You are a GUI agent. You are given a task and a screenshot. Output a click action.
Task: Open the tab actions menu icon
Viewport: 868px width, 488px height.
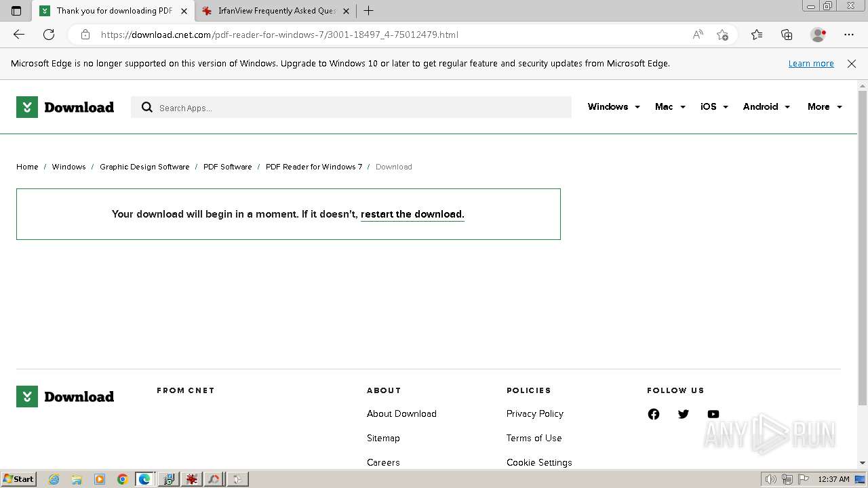[16, 11]
